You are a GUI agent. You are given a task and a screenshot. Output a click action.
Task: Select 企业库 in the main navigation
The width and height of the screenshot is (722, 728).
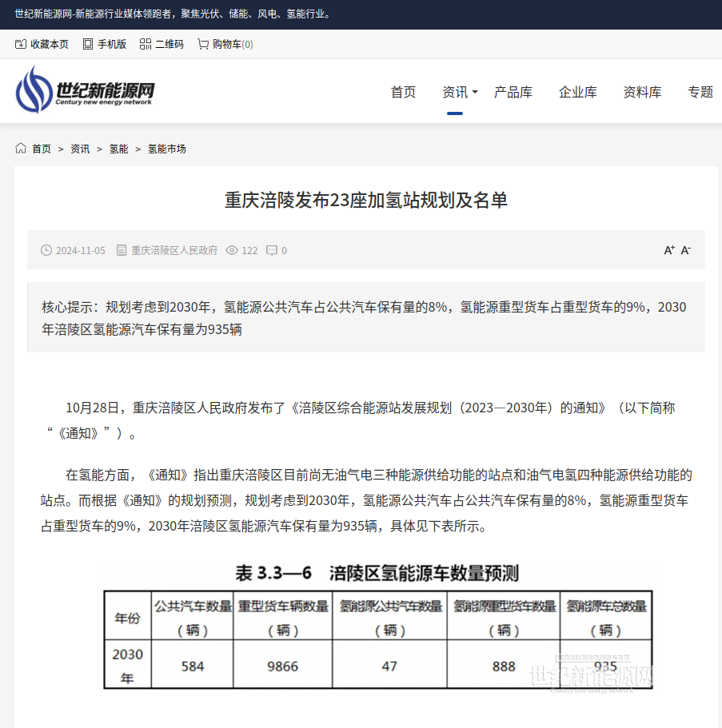tap(578, 92)
